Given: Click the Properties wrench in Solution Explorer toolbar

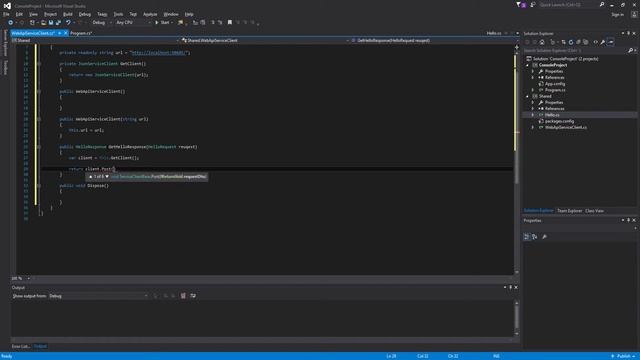Looking at the screenshot, I should point(603,42).
